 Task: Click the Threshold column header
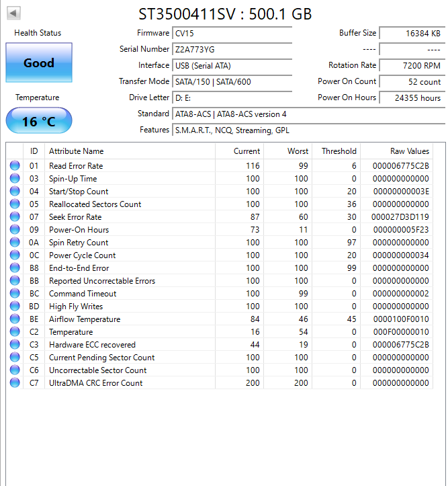(337, 151)
